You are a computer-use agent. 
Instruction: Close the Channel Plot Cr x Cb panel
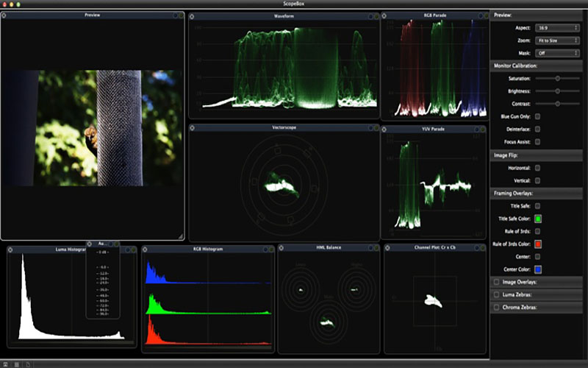[x=387, y=248]
